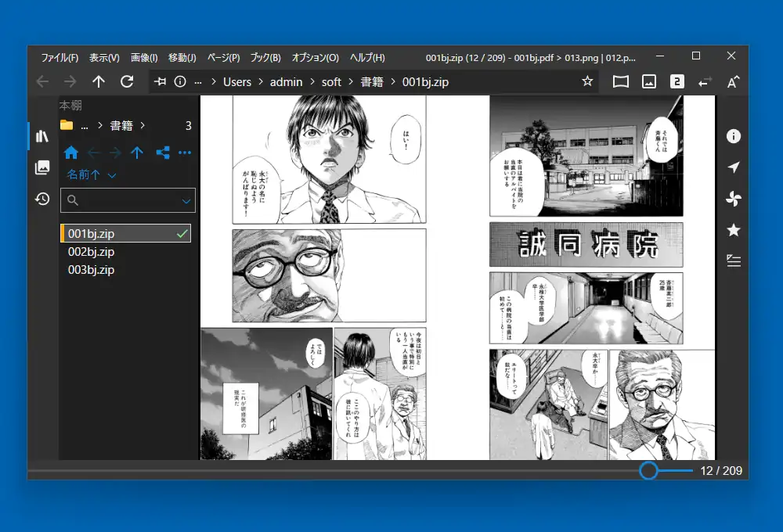Expand the 名前 sort order dropdown
Image resolution: width=783 pixels, height=532 pixels.
coord(92,175)
